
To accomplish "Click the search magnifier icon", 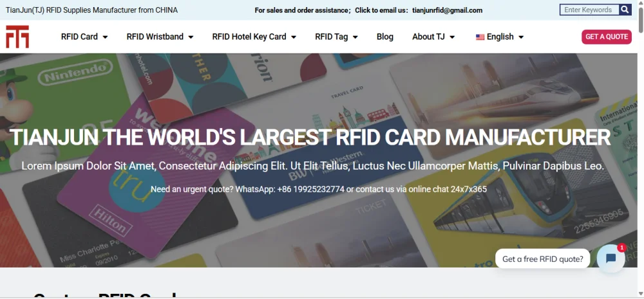I will [625, 10].
